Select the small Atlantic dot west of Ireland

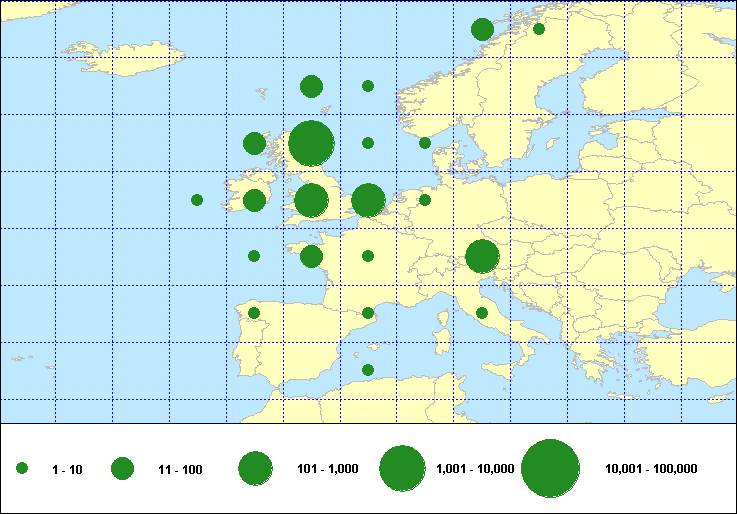click(197, 200)
